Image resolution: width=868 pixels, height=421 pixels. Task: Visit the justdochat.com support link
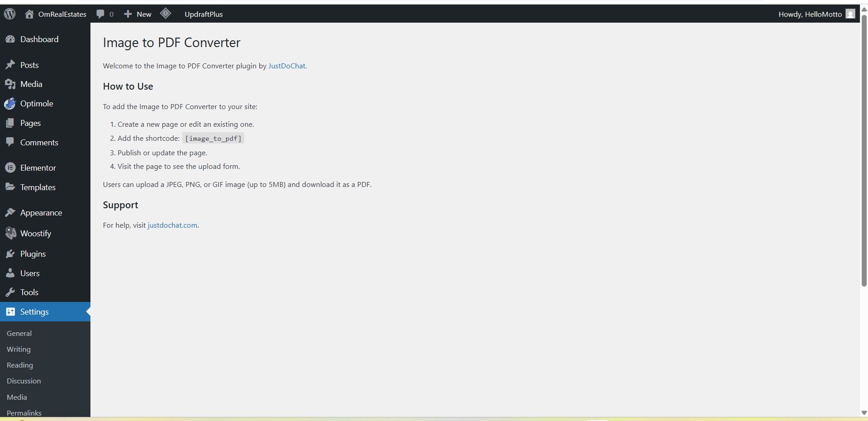[x=172, y=225]
